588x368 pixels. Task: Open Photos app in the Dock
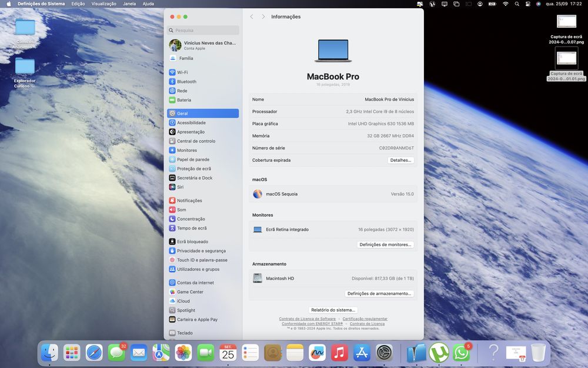click(183, 353)
